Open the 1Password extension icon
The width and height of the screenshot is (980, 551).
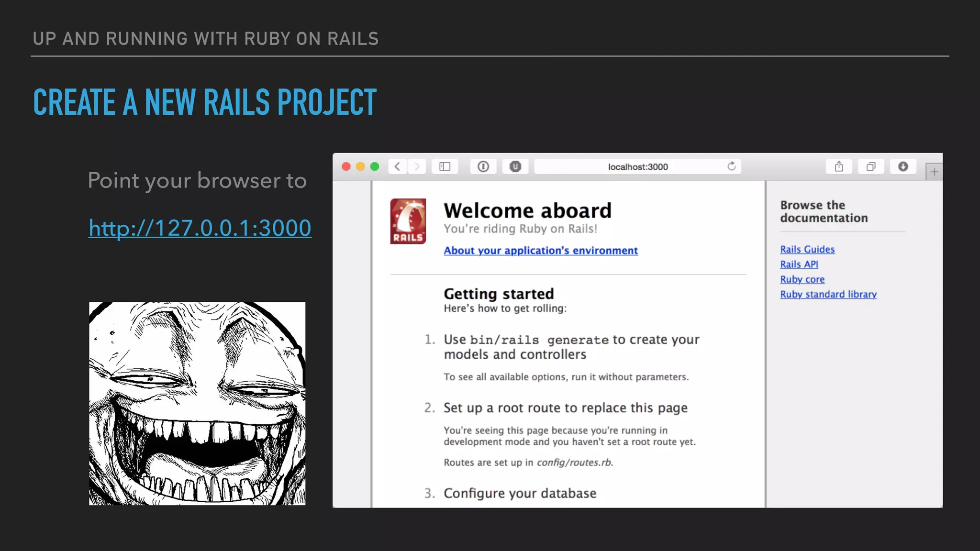click(x=483, y=166)
